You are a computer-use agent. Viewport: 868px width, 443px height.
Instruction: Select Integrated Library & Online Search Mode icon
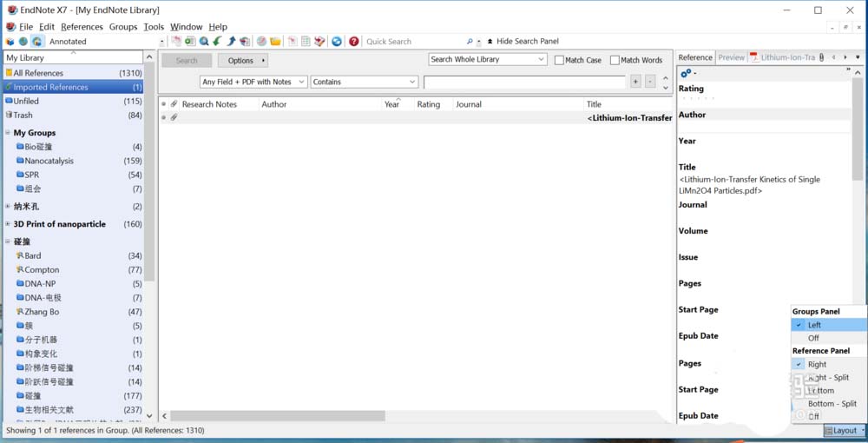[x=36, y=42]
